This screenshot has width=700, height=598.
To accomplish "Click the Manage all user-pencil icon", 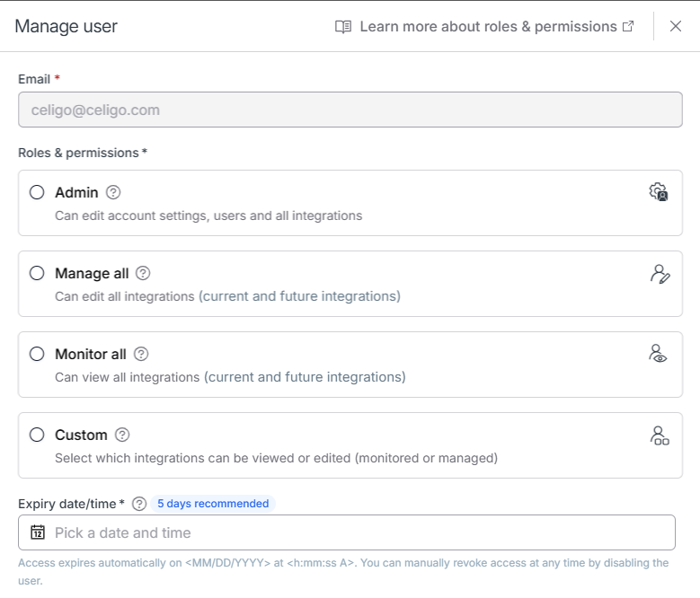I will click(660, 274).
